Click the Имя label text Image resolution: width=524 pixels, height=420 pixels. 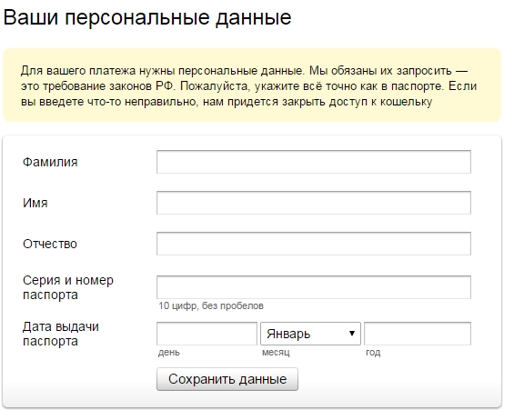point(35,203)
